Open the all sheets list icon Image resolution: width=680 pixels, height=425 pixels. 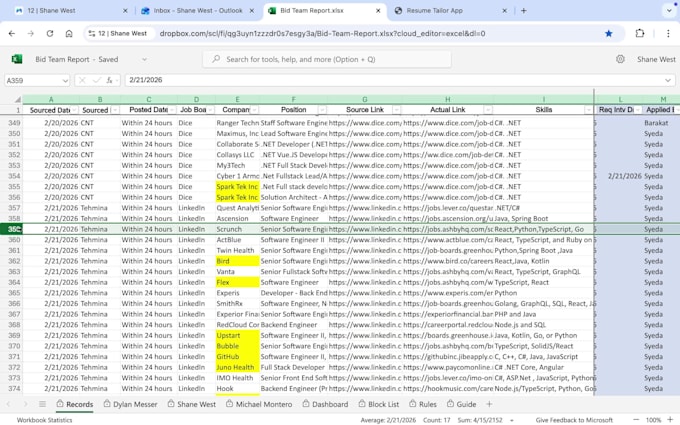[x=42, y=404]
